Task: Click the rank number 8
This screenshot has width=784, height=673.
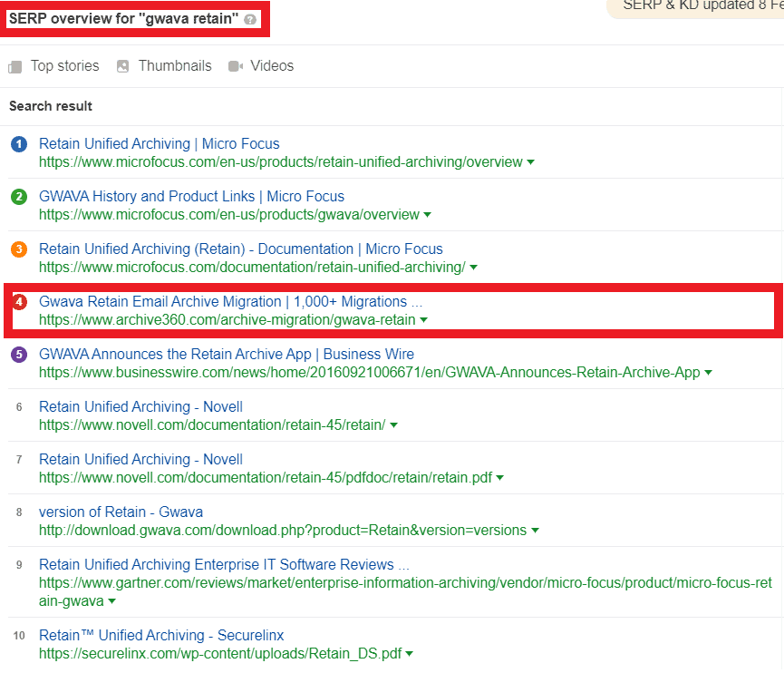Action: [19, 512]
